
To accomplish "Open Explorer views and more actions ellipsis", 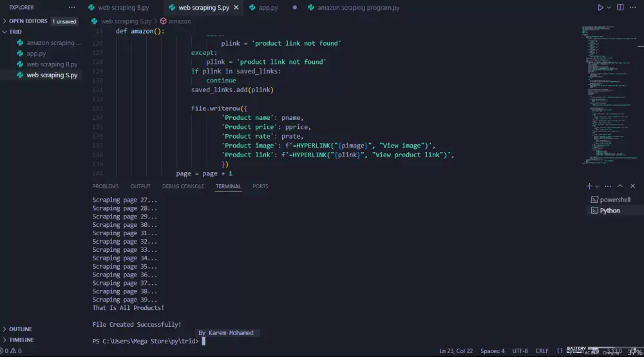I will (x=72, y=7).
